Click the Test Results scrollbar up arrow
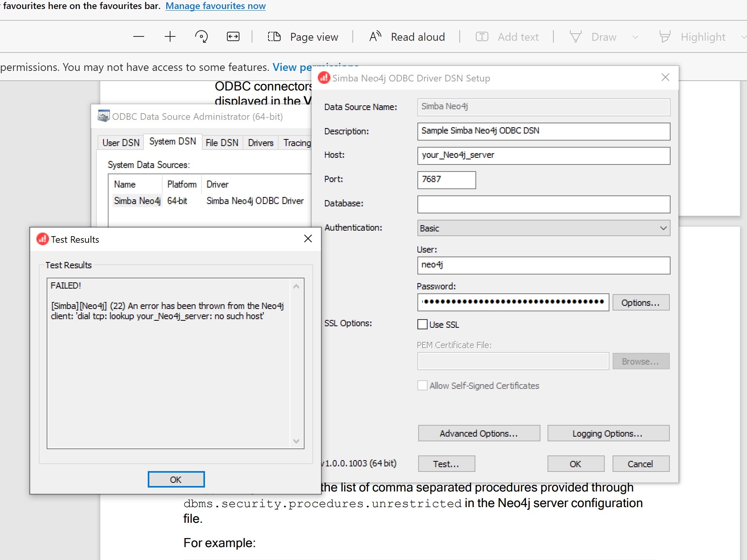Image resolution: width=747 pixels, height=560 pixels. point(296,286)
